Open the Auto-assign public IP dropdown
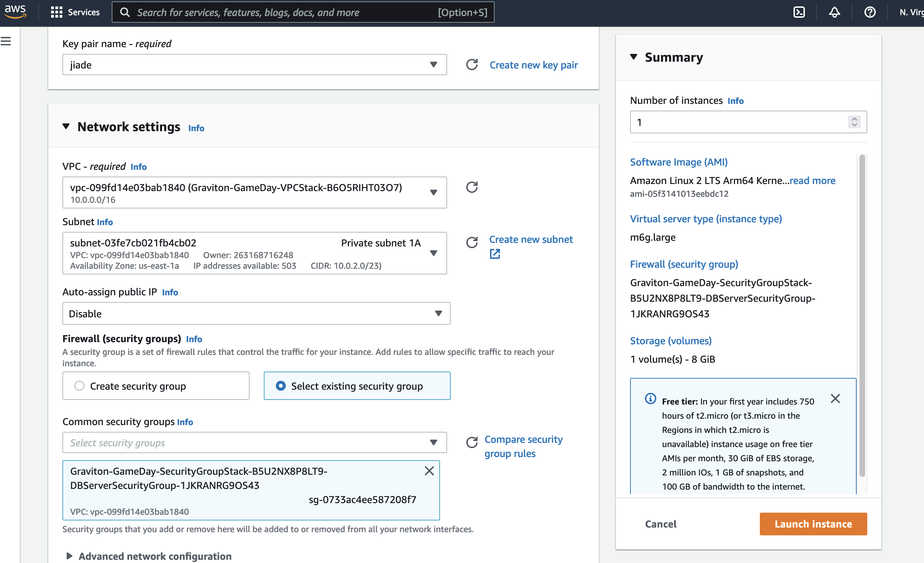 (x=256, y=313)
